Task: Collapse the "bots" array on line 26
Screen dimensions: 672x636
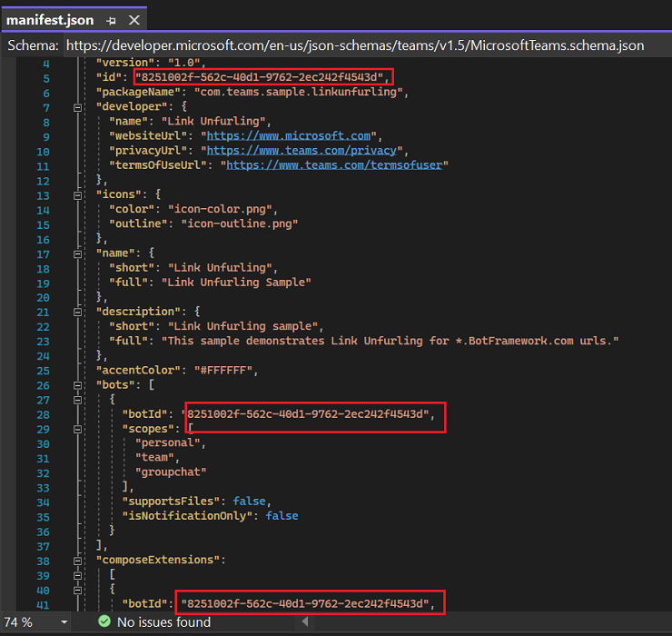Action: click(x=77, y=385)
